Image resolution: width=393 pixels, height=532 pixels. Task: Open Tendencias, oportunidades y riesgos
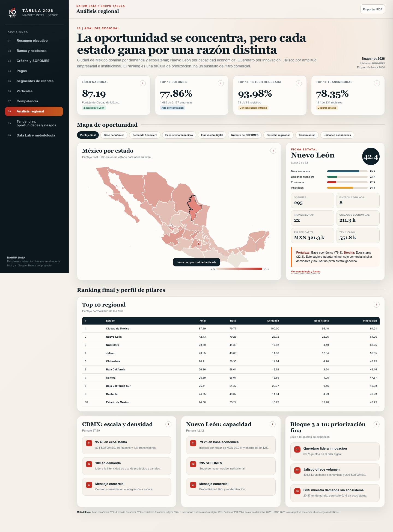(34, 123)
